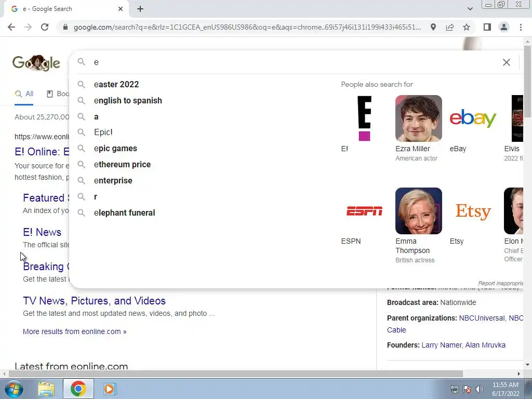Open the Elvis poster thumbnail
The height and width of the screenshot is (399, 532).
point(517,118)
